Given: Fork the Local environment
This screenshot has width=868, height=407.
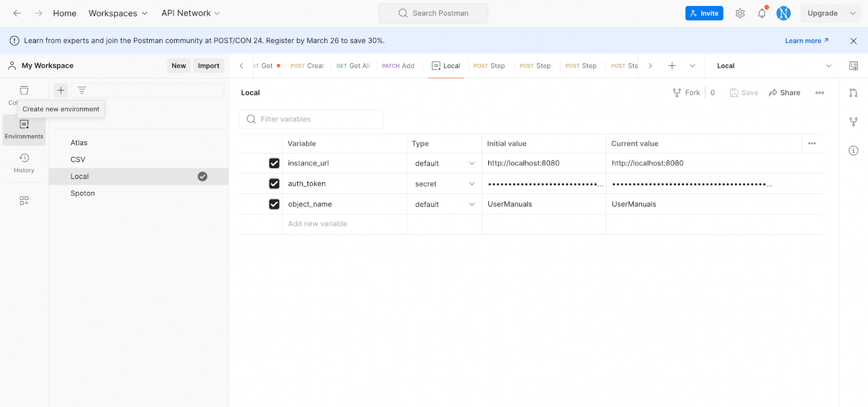Looking at the screenshot, I should 687,93.
